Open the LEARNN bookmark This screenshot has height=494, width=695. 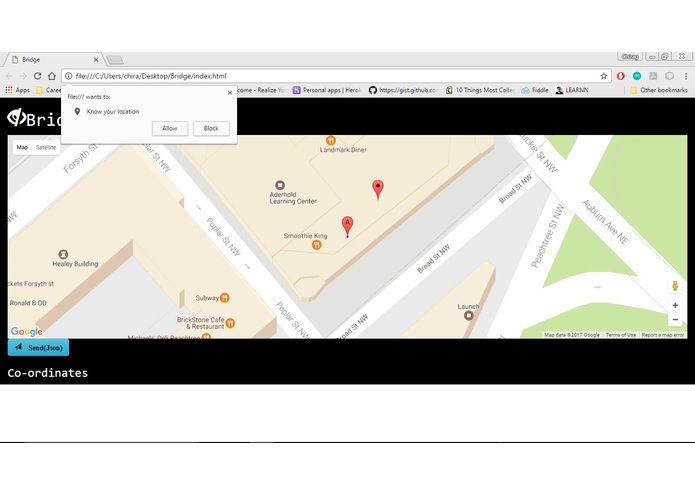coord(572,90)
